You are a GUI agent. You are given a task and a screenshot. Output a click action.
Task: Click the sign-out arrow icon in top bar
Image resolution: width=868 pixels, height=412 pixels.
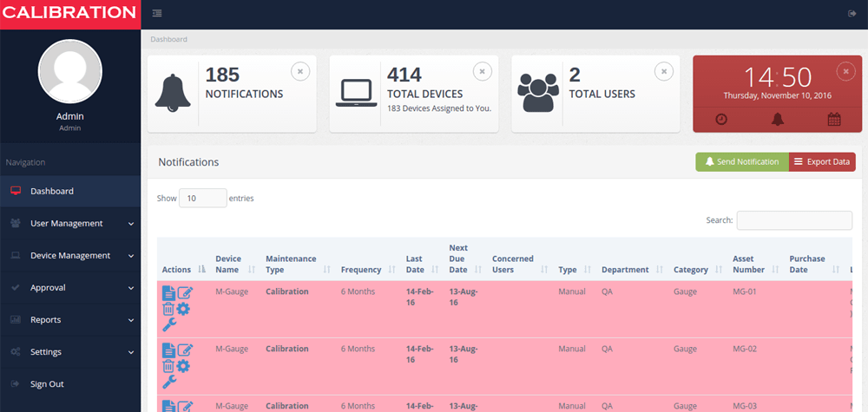852,14
